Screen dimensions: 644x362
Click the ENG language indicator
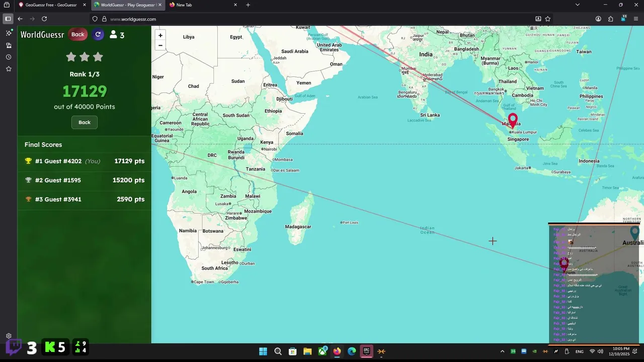[x=579, y=351]
